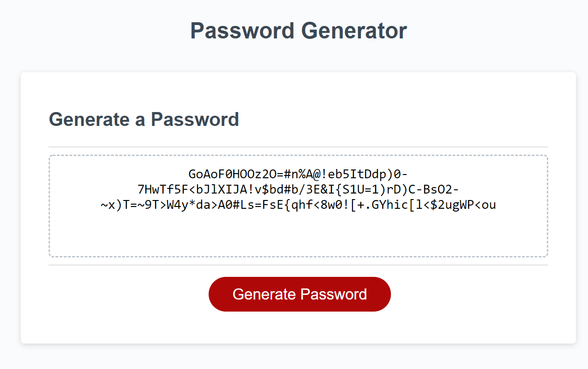The height and width of the screenshot is (369, 588).
Task: Click the Generate a Password heading
Action: click(144, 119)
